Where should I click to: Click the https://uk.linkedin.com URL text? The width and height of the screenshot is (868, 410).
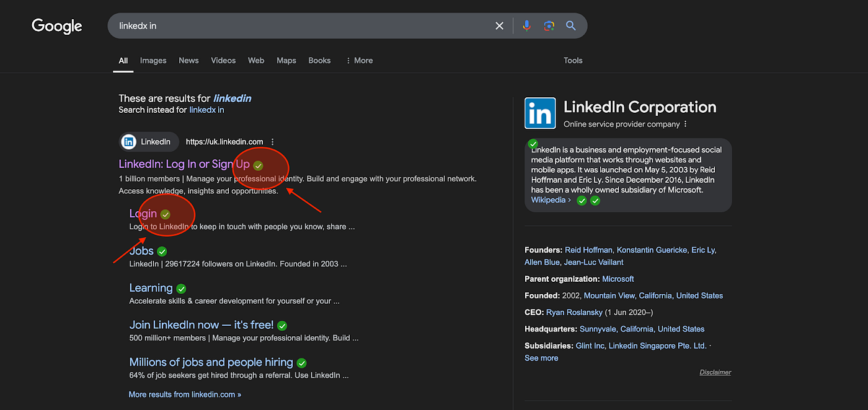point(224,142)
